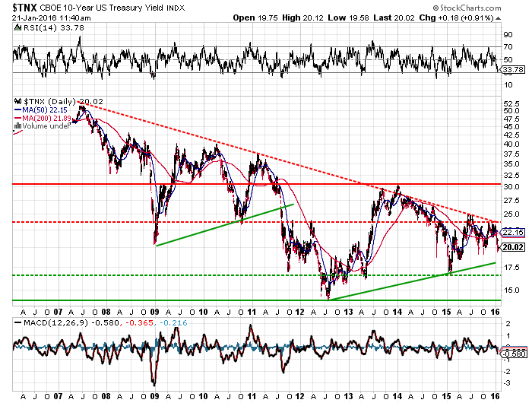The height and width of the screenshot is (403, 532).
Task: Click the 09 year label on the bottom axis
Action: pyautogui.click(x=154, y=312)
